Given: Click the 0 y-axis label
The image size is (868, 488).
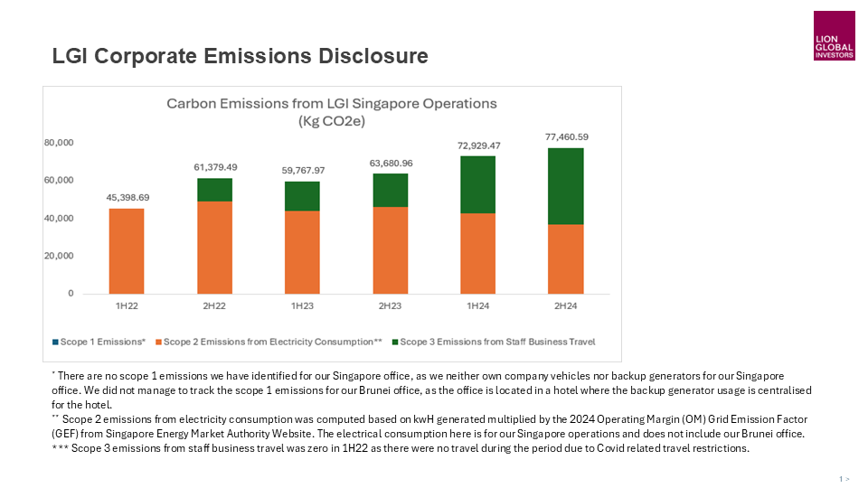Looking at the screenshot, I should [71, 293].
